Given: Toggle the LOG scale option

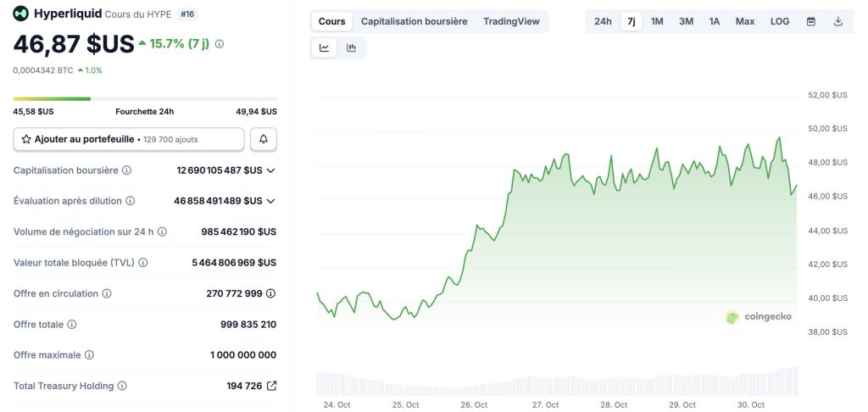Looking at the screenshot, I should (x=780, y=21).
